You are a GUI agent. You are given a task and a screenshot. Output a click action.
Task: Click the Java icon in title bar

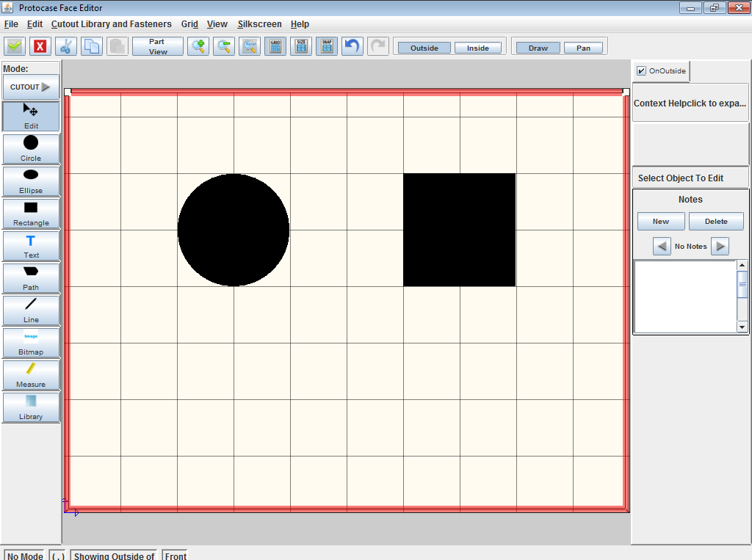pos(7,7)
